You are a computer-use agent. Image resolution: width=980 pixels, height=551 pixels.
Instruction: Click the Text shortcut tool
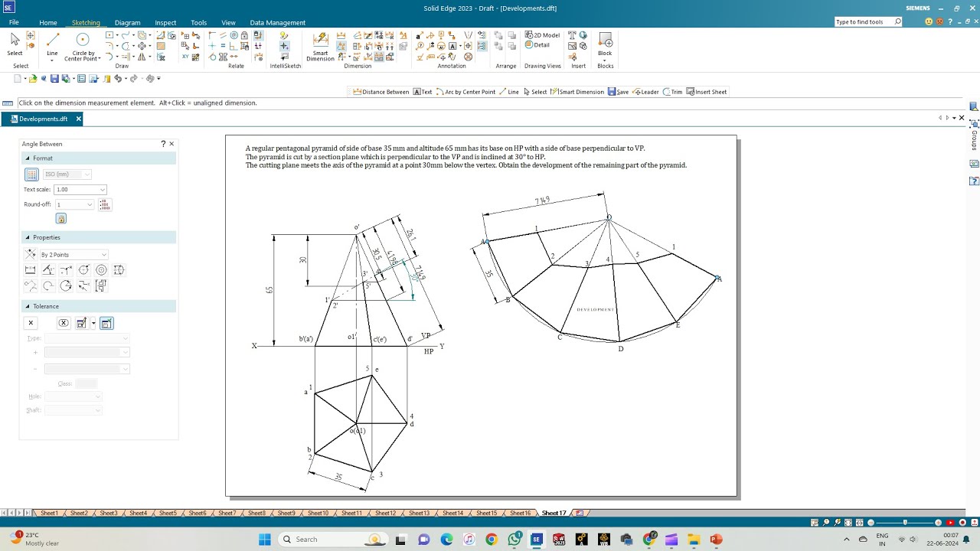coord(423,92)
